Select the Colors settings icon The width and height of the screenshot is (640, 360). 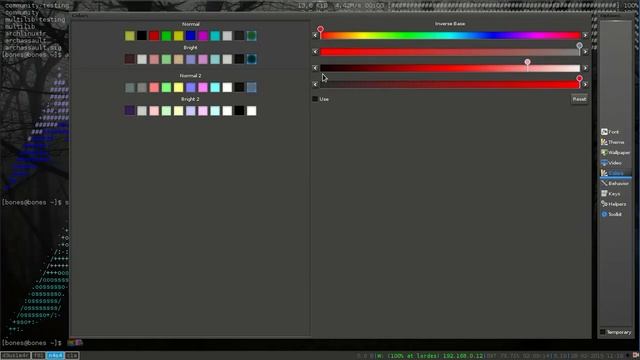(604, 173)
